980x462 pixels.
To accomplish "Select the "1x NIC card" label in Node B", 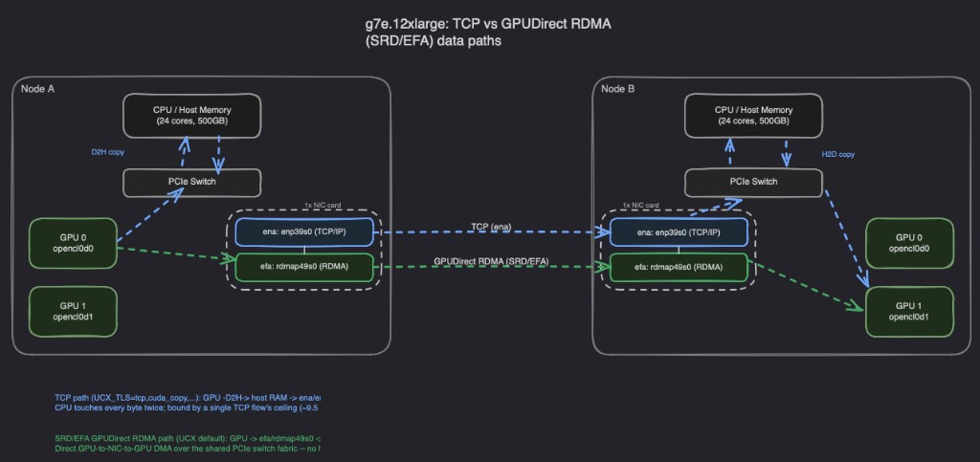I will coord(641,205).
